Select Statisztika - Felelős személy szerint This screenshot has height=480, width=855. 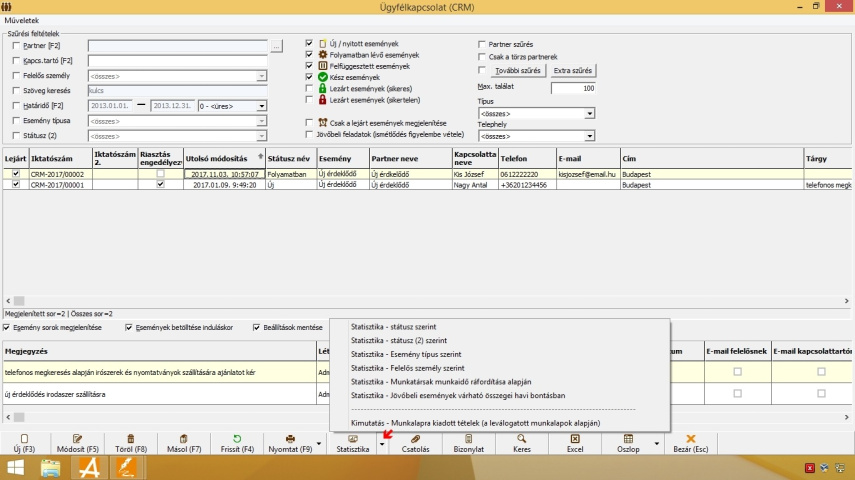tap(408, 368)
